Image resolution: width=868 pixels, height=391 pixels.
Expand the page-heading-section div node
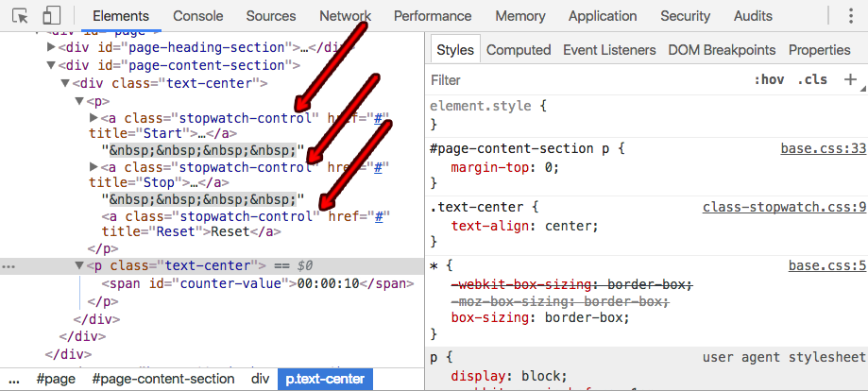[x=52, y=47]
